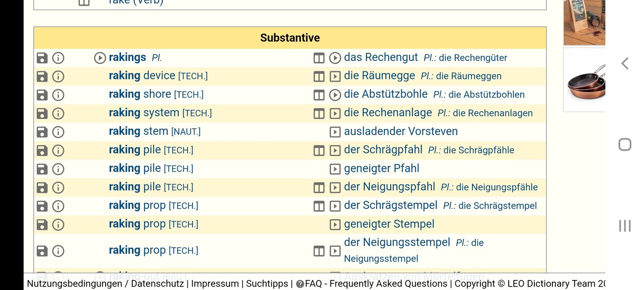Open Suchtipps in the footer
Viewport: 644px width, 290px height.
[267, 283]
